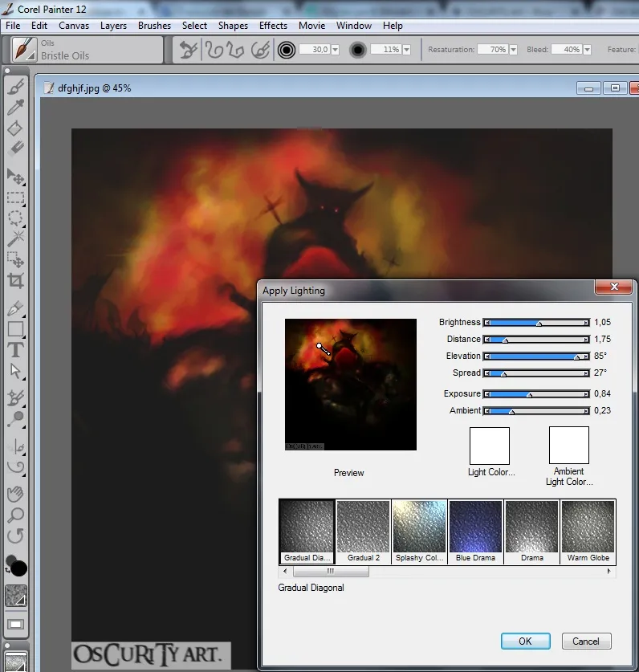Select the Grabber hand tool
This screenshot has width=639, height=672.
coord(15,494)
